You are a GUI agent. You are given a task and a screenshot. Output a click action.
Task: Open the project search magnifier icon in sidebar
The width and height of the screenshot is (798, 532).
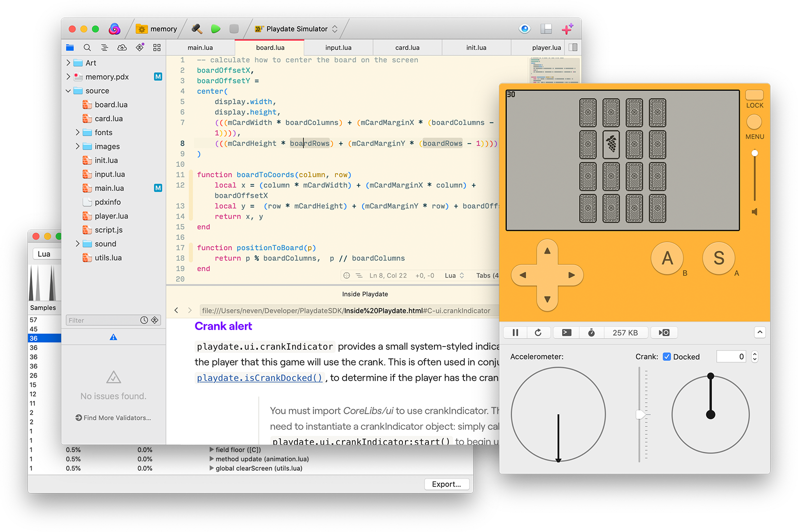pyautogui.click(x=87, y=47)
